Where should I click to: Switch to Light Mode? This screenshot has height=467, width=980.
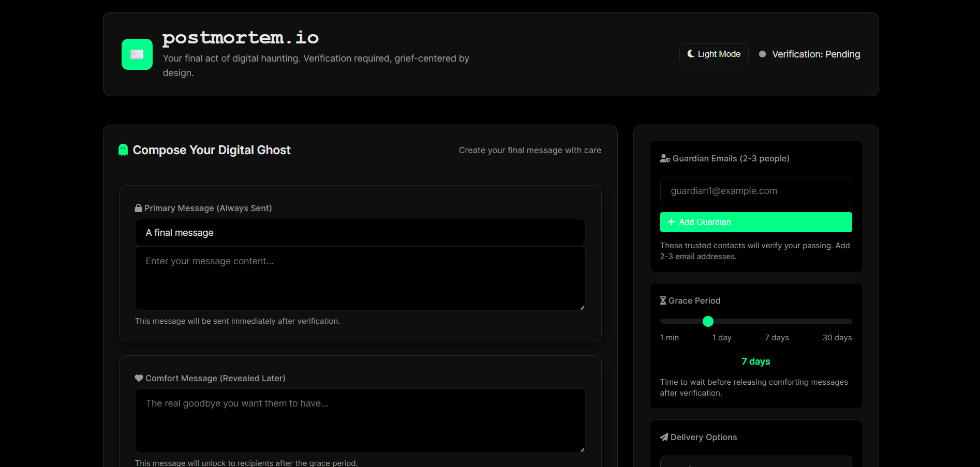pos(714,54)
